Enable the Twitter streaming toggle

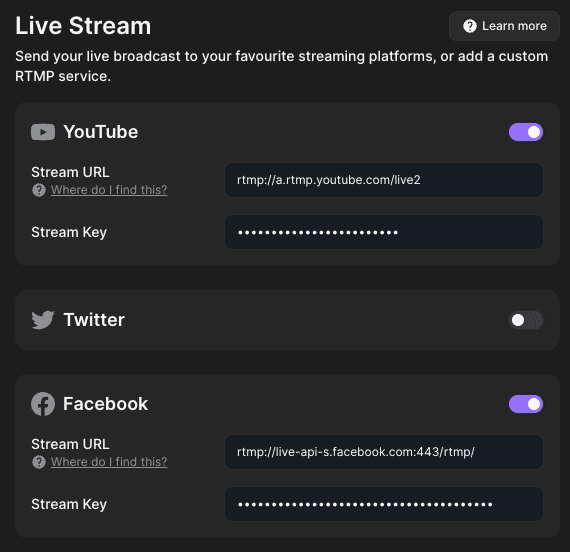point(526,320)
